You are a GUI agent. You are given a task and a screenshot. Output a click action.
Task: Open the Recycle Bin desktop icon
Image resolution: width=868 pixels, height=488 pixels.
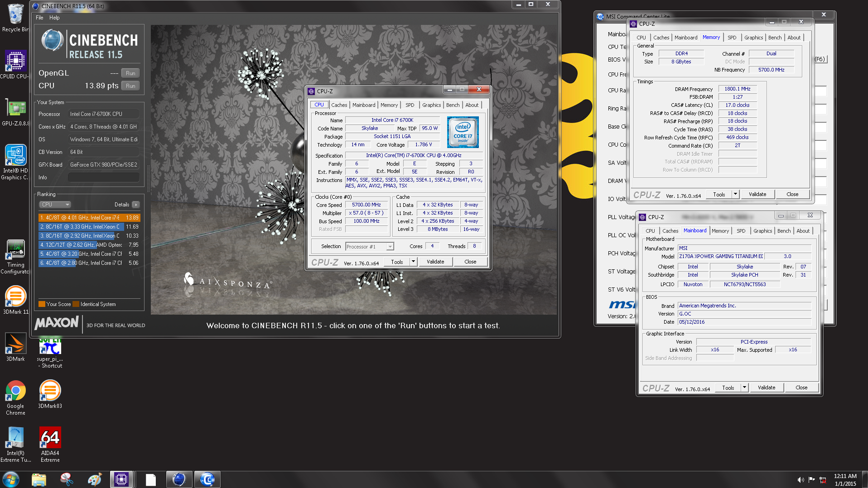click(15, 18)
